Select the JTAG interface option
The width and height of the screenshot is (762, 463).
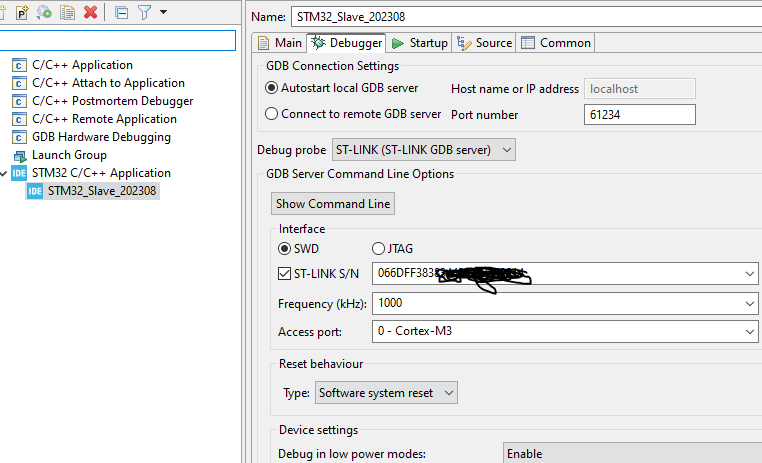392,249
